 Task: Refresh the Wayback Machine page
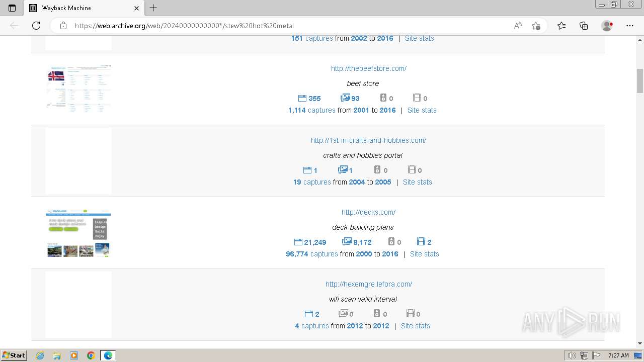coord(36,26)
